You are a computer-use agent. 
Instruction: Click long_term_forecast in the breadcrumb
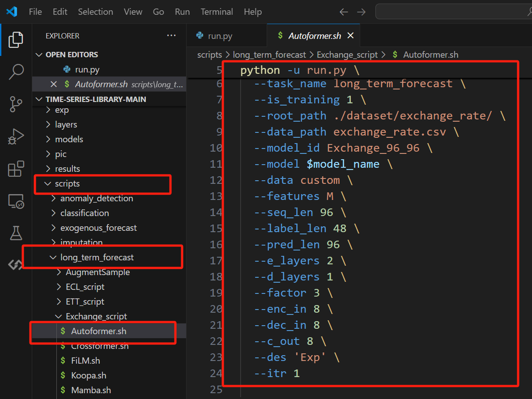pyautogui.click(x=269, y=55)
